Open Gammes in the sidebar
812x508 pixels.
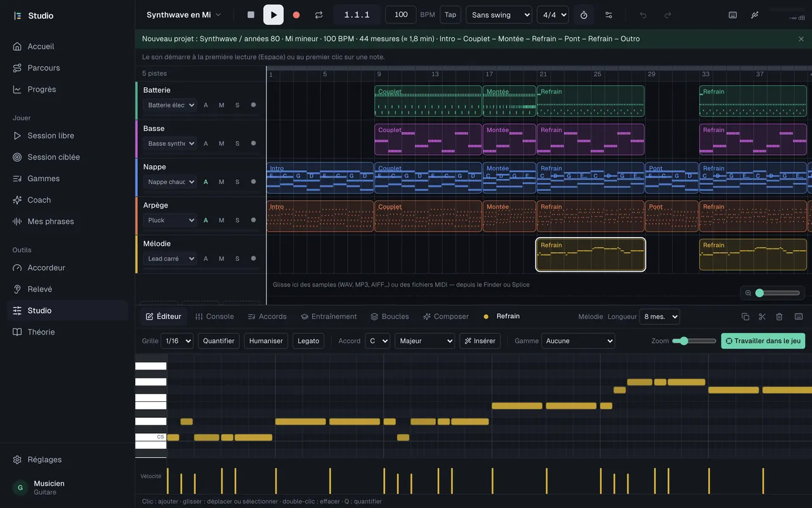tap(67, 178)
